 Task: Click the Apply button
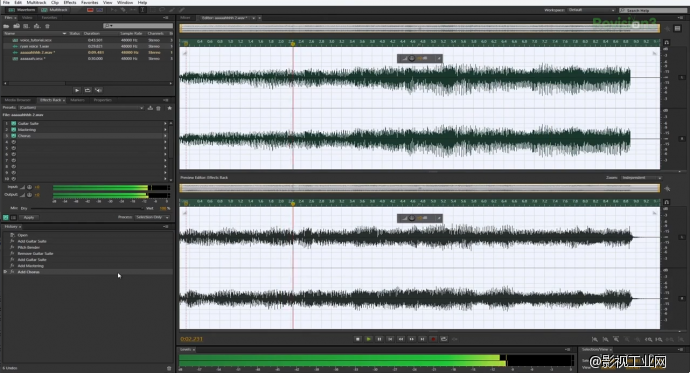click(29, 217)
